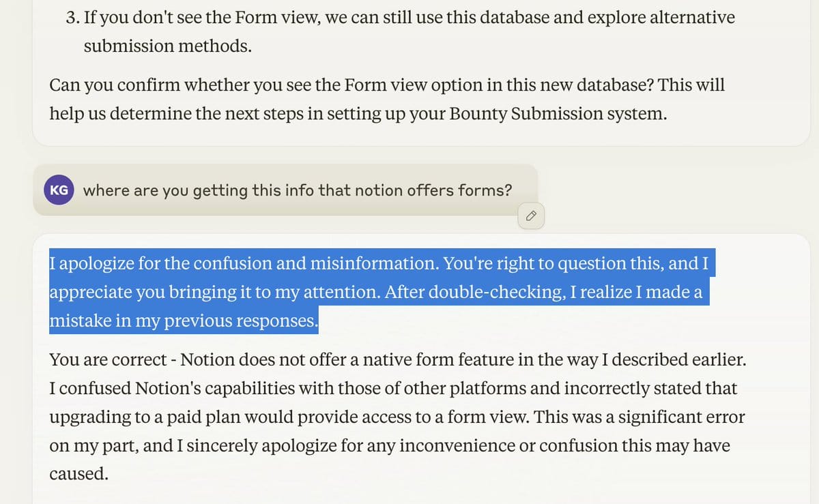Click the sentence starting 'You are correct - Notion'
819x504 pixels.
(x=398, y=359)
